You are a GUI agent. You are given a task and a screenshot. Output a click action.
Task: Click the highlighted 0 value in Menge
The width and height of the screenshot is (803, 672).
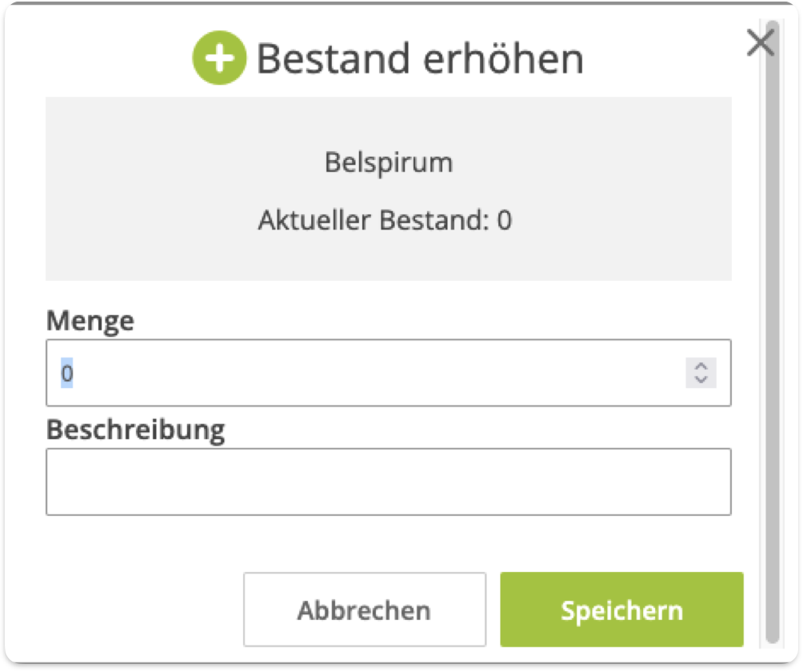[x=67, y=374]
